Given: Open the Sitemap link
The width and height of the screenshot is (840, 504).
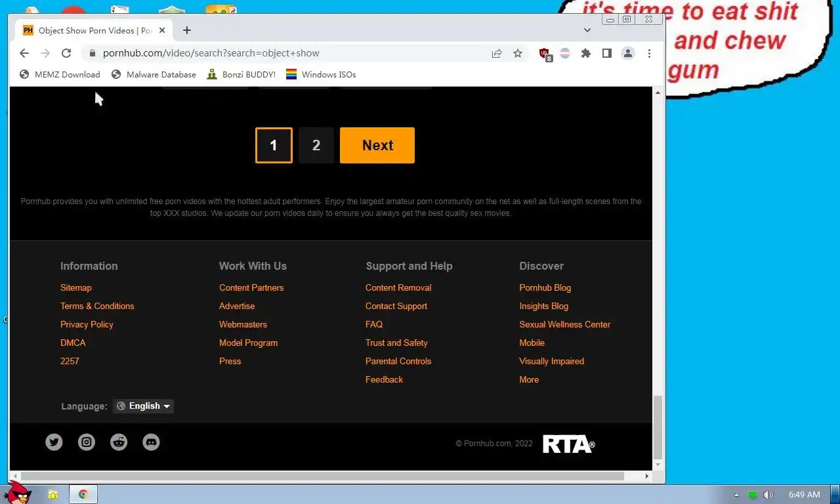Looking at the screenshot, I should click(x=76, y=287).
